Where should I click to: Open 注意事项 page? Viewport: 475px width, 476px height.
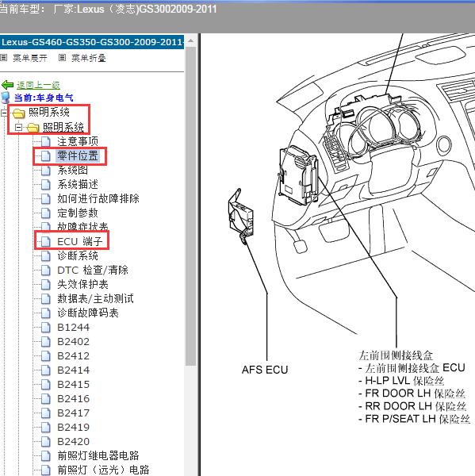pyautogui.click(x=78, y=141)
